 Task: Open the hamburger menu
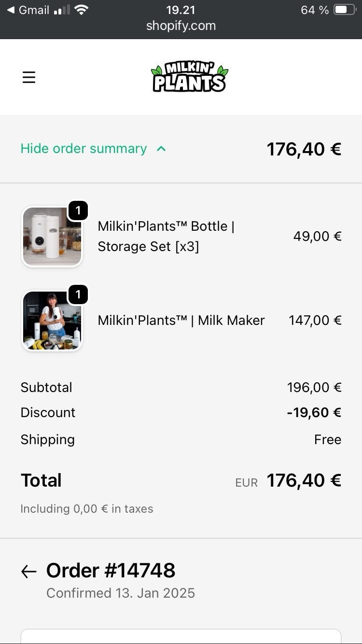29,77
